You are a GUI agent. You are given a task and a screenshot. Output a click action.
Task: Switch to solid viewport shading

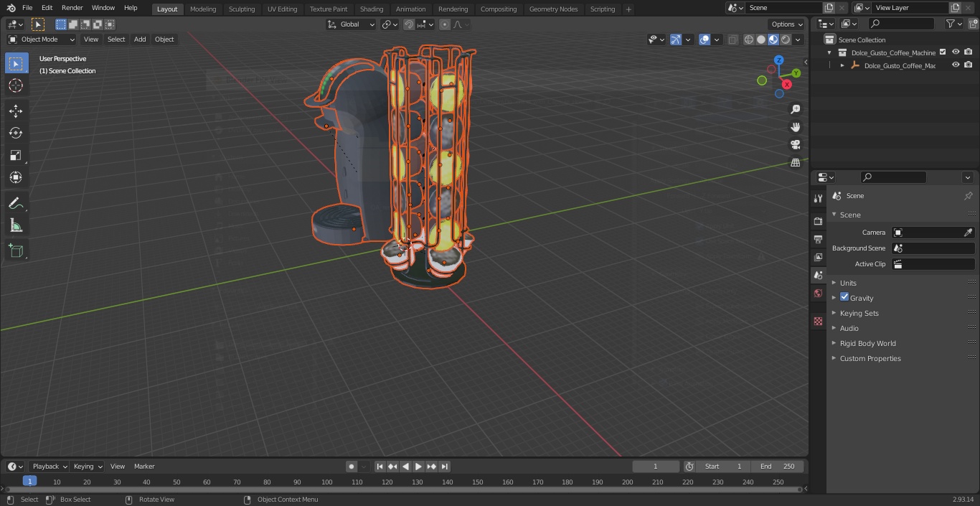pyautogui.click(x=761, y=39)
